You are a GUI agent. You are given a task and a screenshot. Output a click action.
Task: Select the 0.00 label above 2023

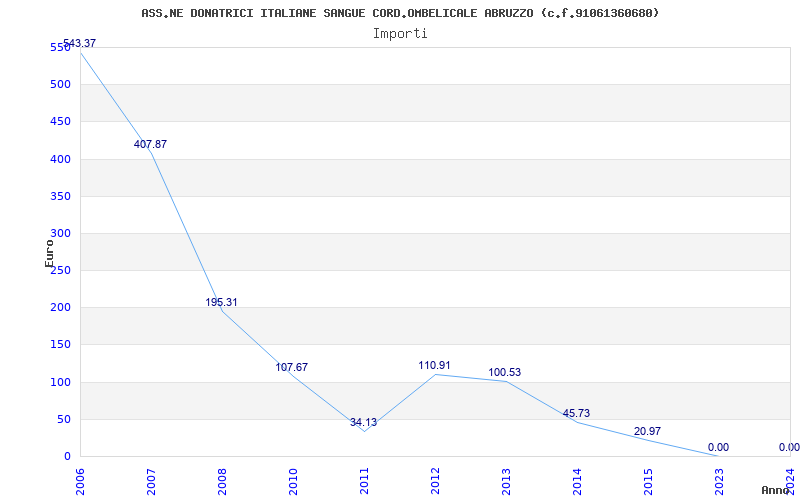(x=718, y=447)
